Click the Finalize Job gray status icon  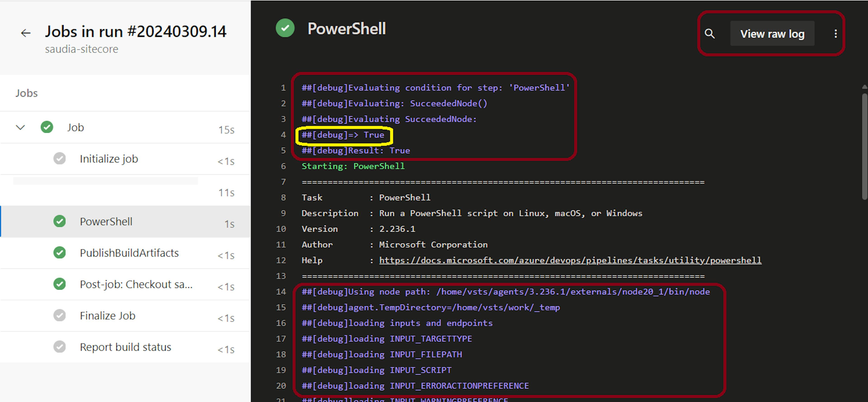[x=60, y=315]
